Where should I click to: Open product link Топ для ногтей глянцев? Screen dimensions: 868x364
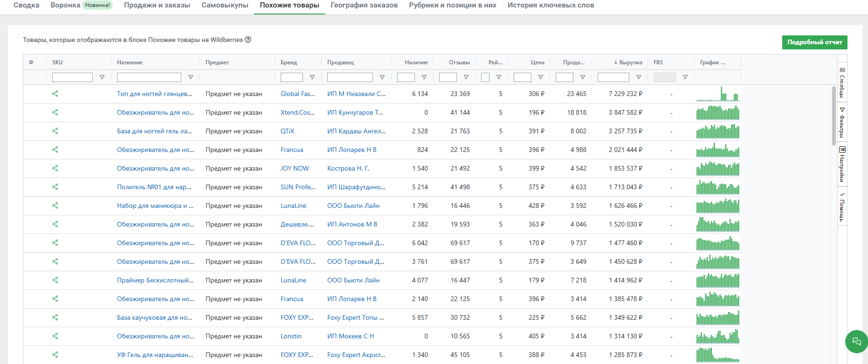(x=155, y=94)
